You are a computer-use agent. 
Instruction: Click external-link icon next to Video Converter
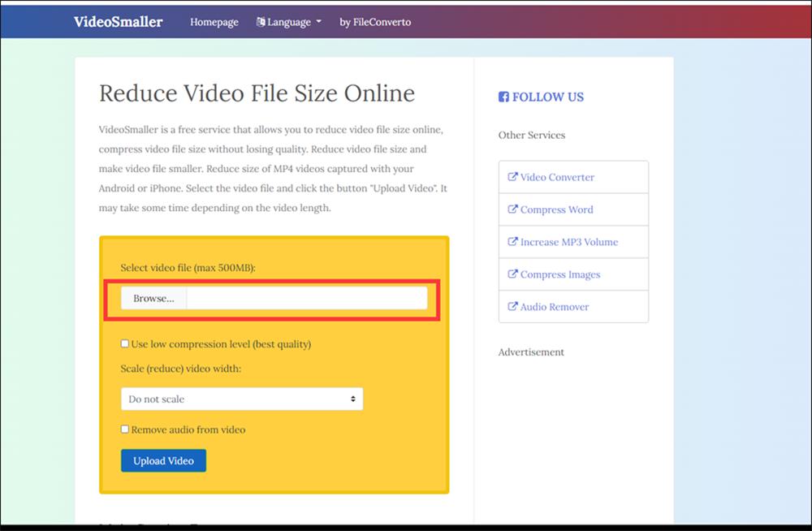coord(512,177)
